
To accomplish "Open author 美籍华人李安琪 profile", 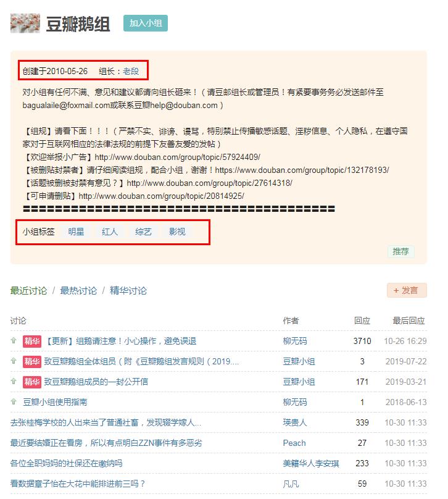I will pyautogui.click(x=311, y=463).
